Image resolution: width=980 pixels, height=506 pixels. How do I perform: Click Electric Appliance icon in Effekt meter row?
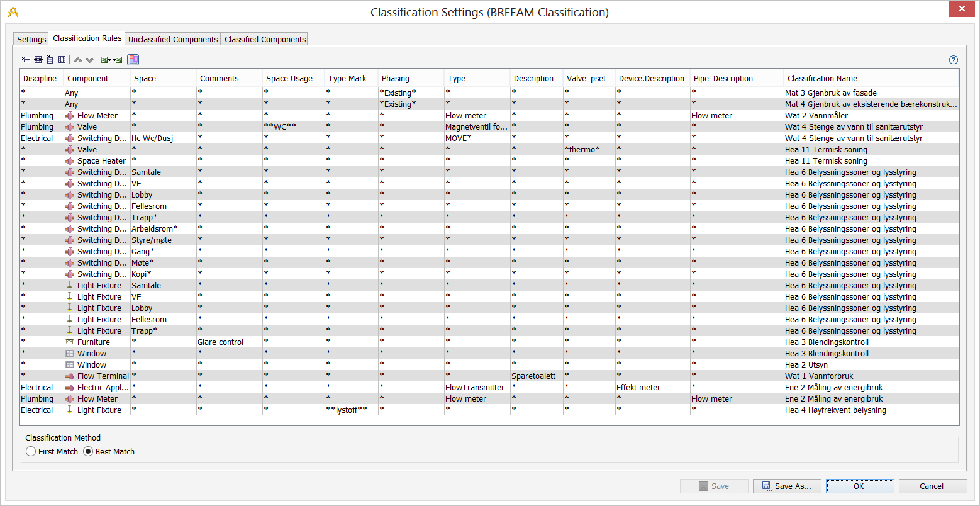70,388
